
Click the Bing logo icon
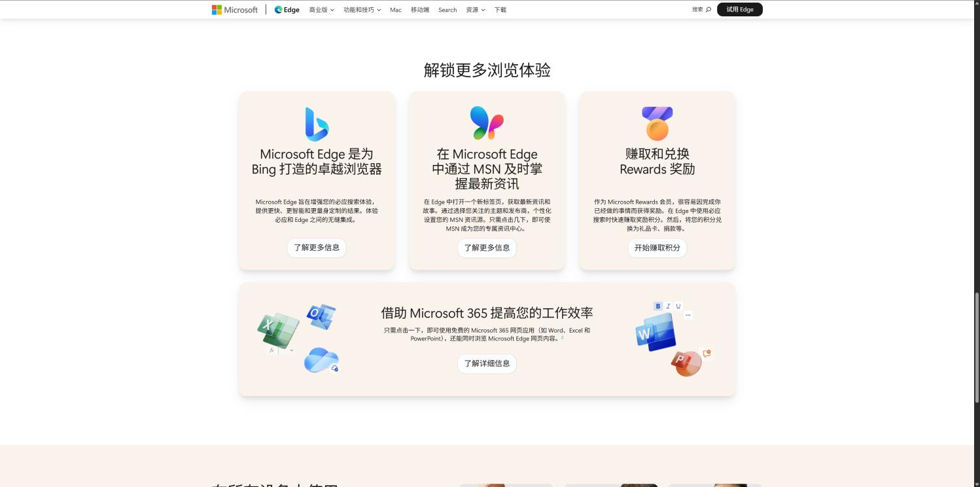[317, 124]
